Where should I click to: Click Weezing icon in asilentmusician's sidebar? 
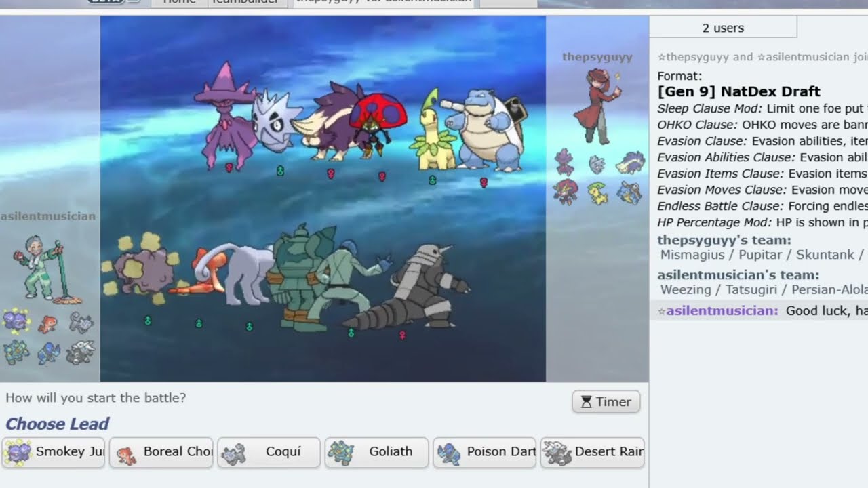click(x=16, y=321)
